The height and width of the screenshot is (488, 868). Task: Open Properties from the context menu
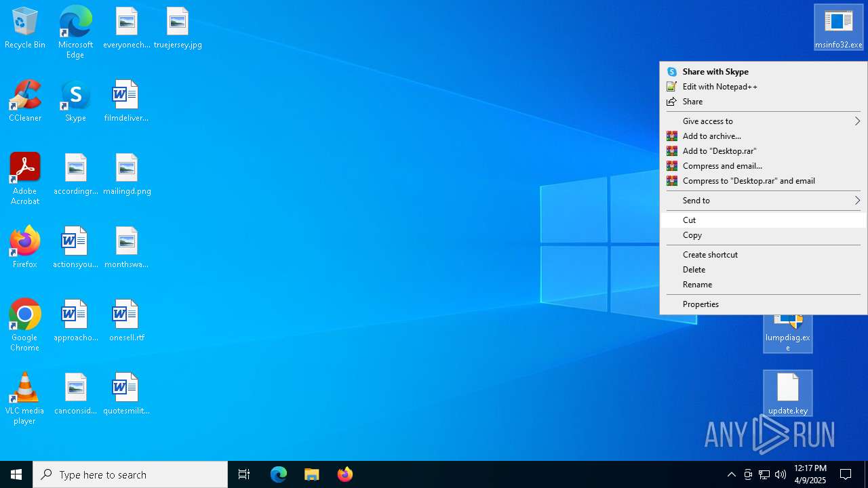(763, 304)
